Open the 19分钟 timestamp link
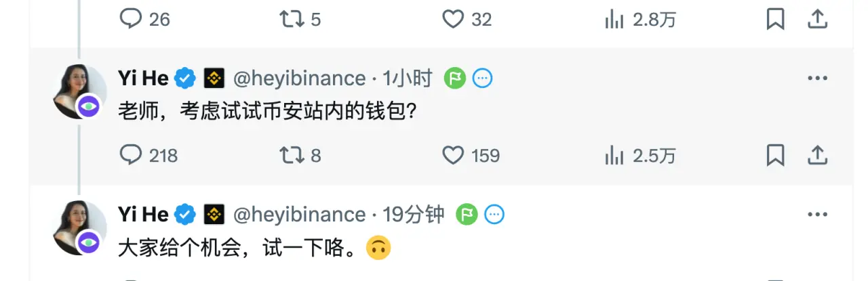This screenshot has width=868, height=281. [x=414, y=215]
